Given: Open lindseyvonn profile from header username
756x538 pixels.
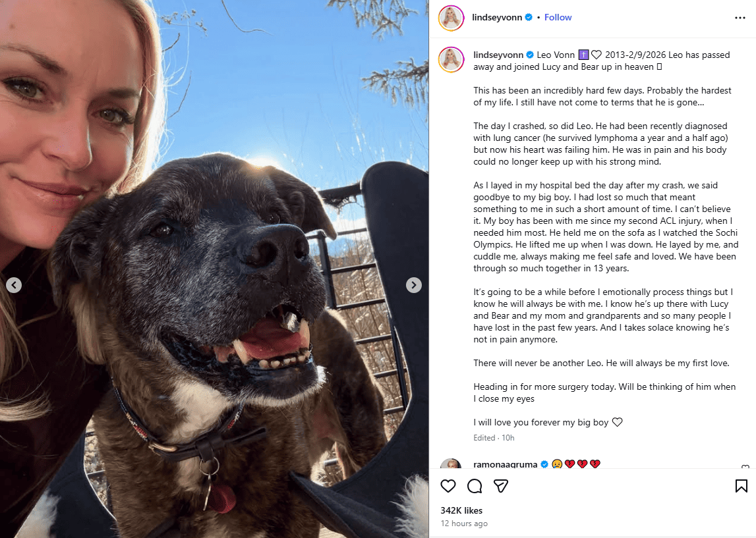Looking at the screenshot, I should (x=496, y=17).
